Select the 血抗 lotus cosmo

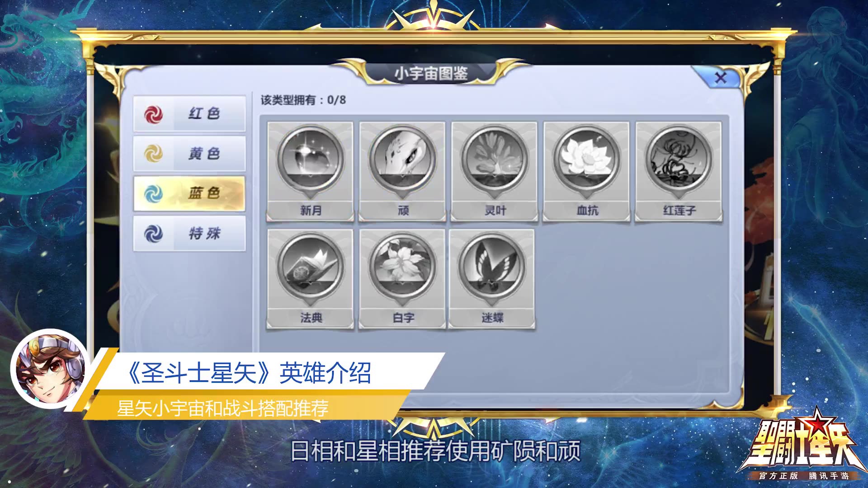click(587, 171)
